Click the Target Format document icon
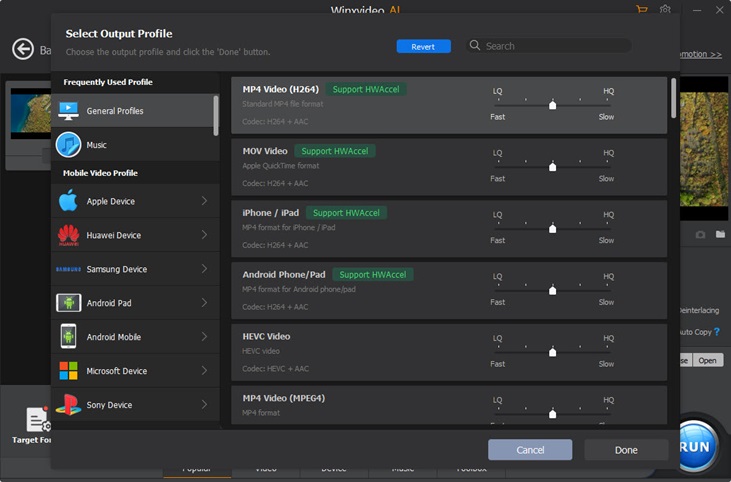Image resolution: width=731 pixels, height=482 pixels. click(x=37, y=419)
